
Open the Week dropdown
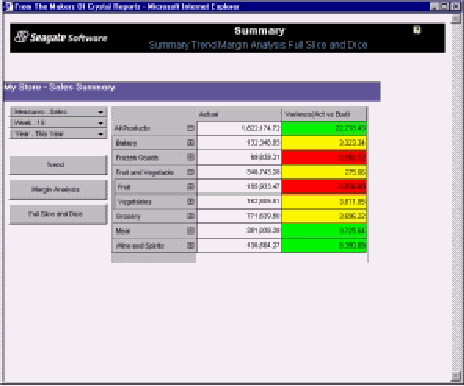click(59, 123)
